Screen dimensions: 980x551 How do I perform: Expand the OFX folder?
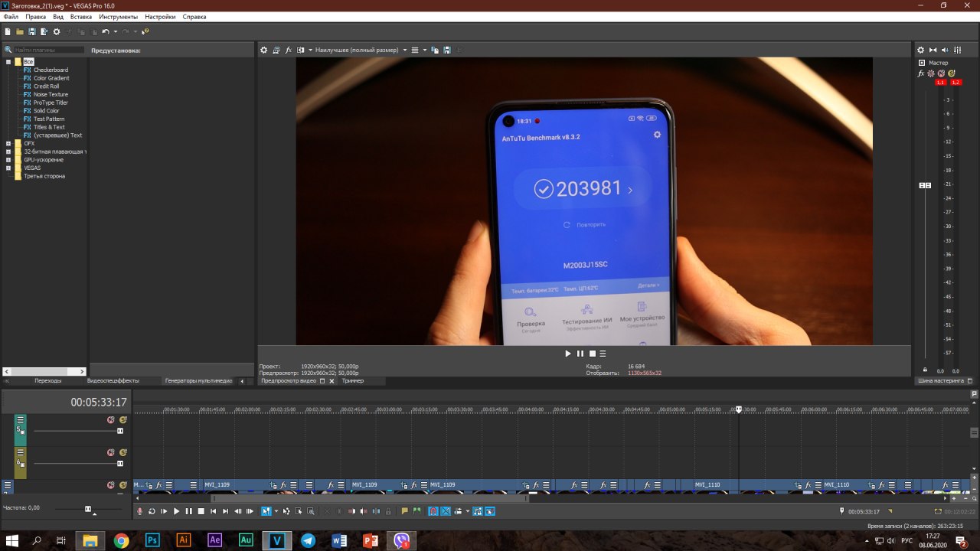coord(8,143)
